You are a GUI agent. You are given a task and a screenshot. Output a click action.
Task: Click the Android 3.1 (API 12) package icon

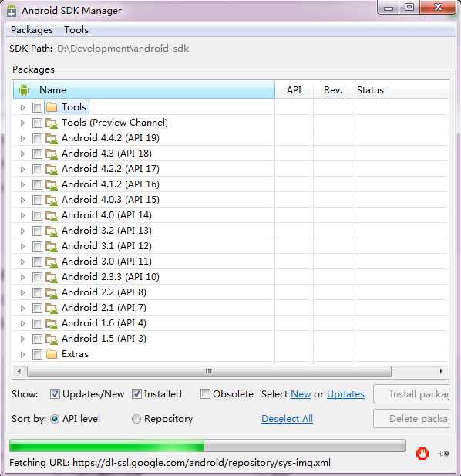[52, 247]
